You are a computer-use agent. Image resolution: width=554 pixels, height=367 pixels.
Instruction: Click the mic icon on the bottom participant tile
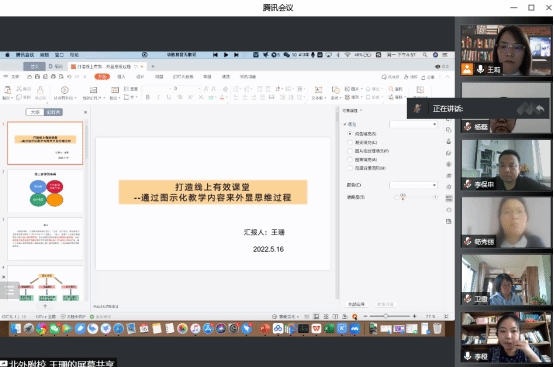pos(467,355)
